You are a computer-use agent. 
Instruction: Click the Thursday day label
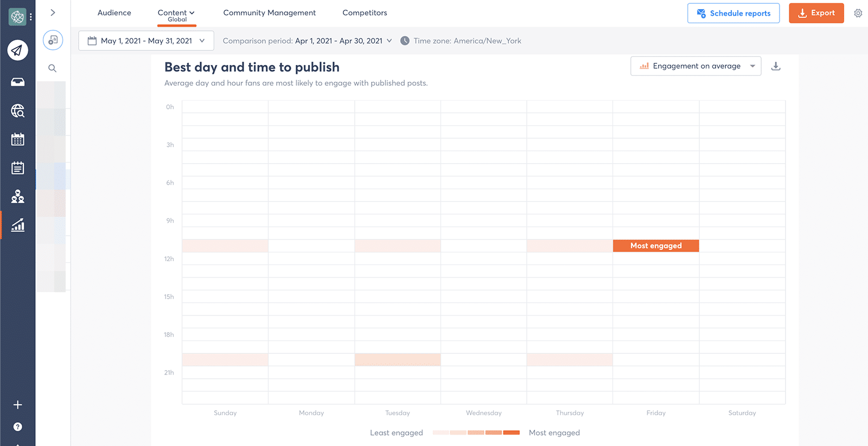(570, 413)
